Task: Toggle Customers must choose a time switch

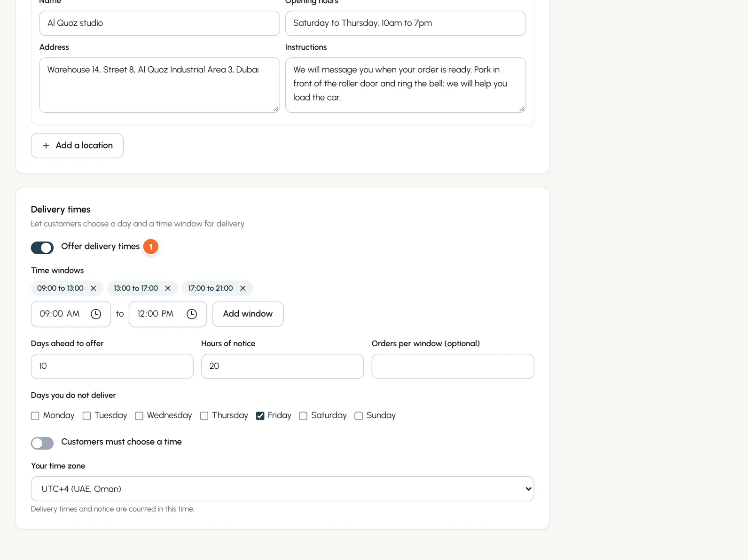Action: pyautogui.click(x=42, y=443)
